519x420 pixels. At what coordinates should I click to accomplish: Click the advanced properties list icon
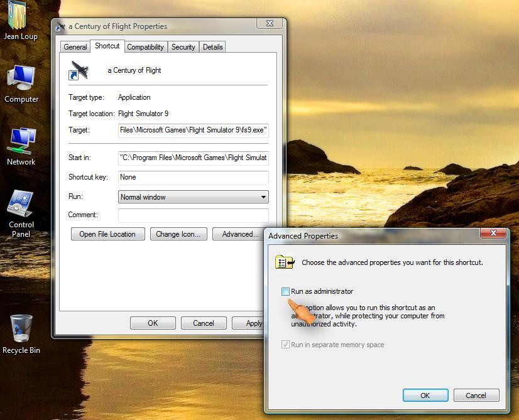(285, 262)
